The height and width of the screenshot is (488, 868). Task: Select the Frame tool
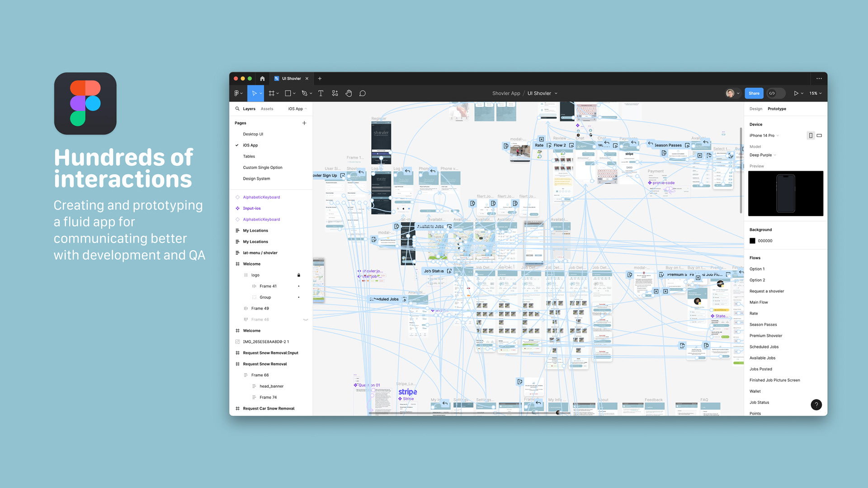click(x=272, y=94)
